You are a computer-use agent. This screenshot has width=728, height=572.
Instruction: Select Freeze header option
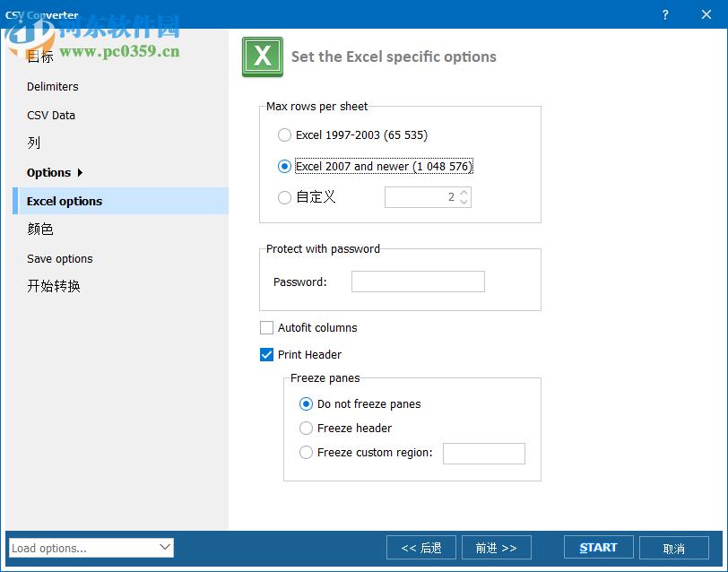tap(306, 428)
